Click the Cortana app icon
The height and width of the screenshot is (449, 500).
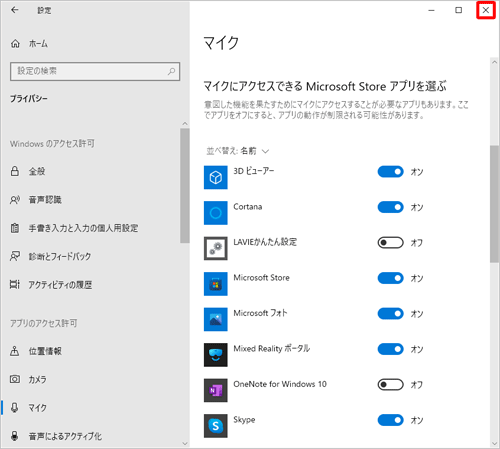pyautogui.click(x=216, y=213)
